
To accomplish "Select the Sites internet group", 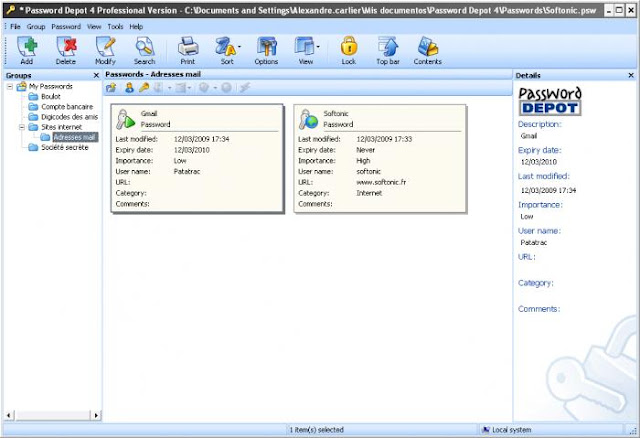I will coord(61,127).
